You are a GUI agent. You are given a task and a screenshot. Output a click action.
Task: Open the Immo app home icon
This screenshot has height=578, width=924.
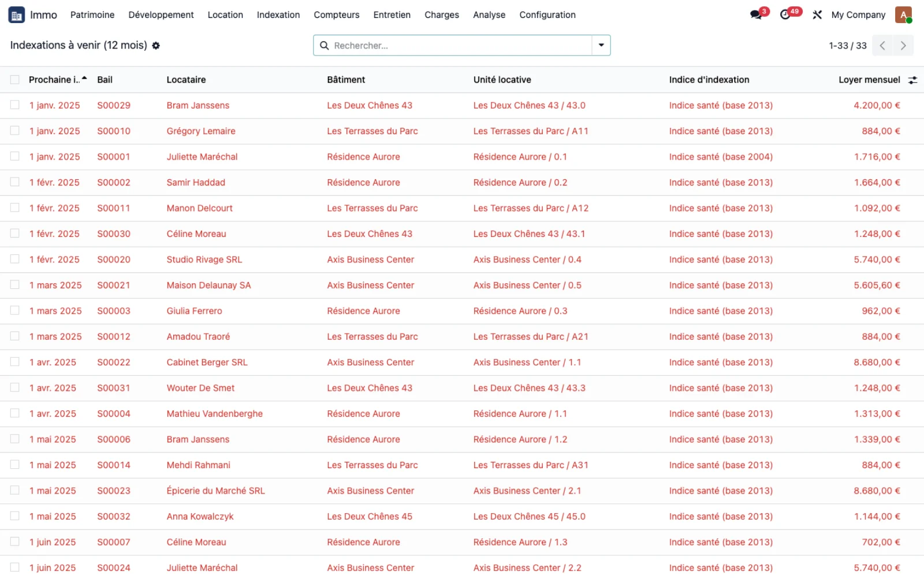point(16,15)
